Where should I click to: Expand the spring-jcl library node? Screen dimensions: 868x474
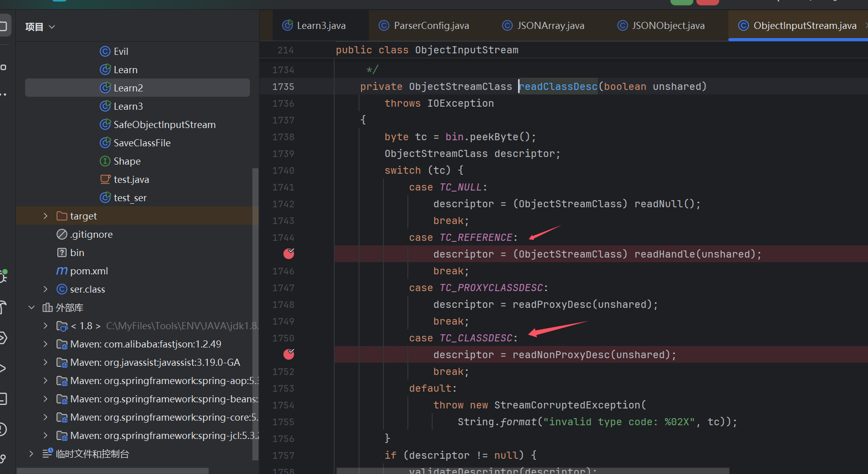coord(46,435)
